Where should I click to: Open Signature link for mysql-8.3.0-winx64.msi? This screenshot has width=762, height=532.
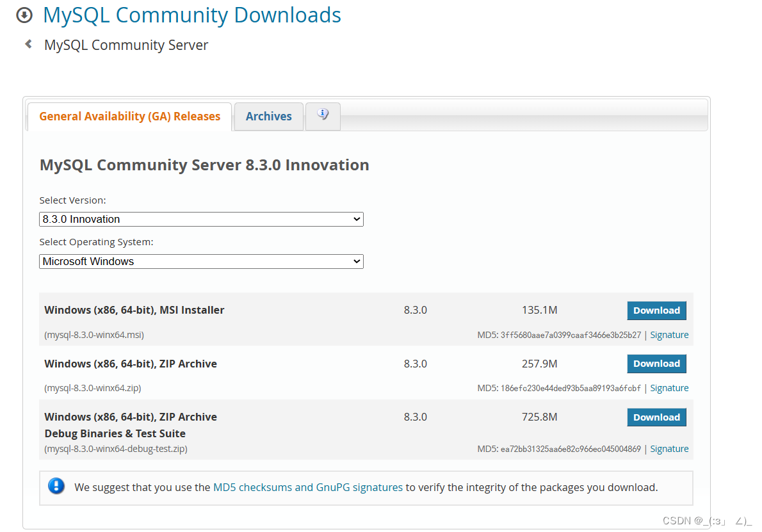click(x=669, y=335)
